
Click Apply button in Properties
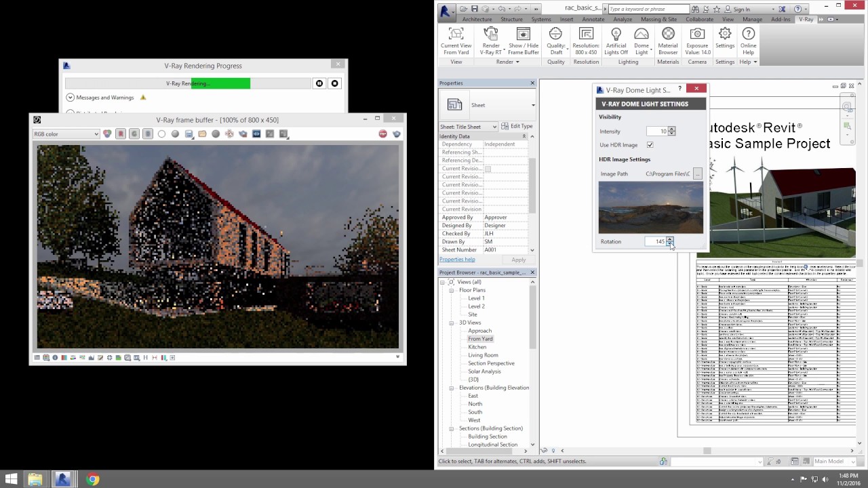point(518,260)
